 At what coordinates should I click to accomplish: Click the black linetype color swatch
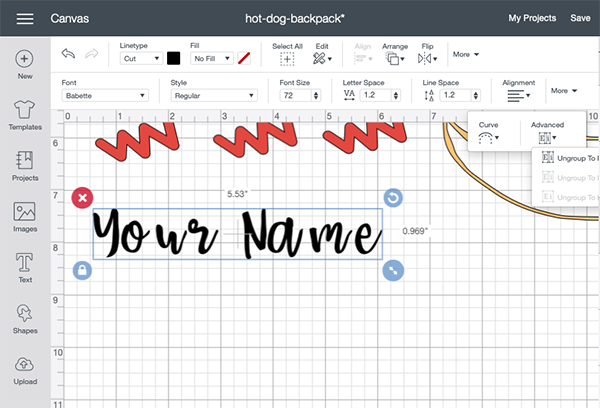pyautogui.click(x=173, y=59)
